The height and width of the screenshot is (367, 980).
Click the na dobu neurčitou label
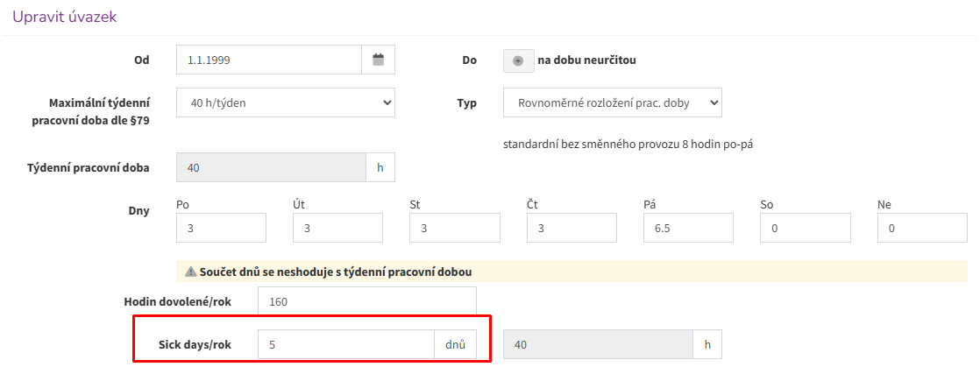click(x=586, y=60)
